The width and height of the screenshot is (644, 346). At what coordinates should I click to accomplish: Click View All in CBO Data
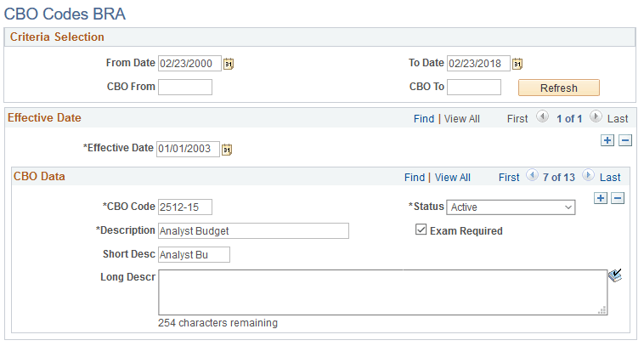click(453, 178)
